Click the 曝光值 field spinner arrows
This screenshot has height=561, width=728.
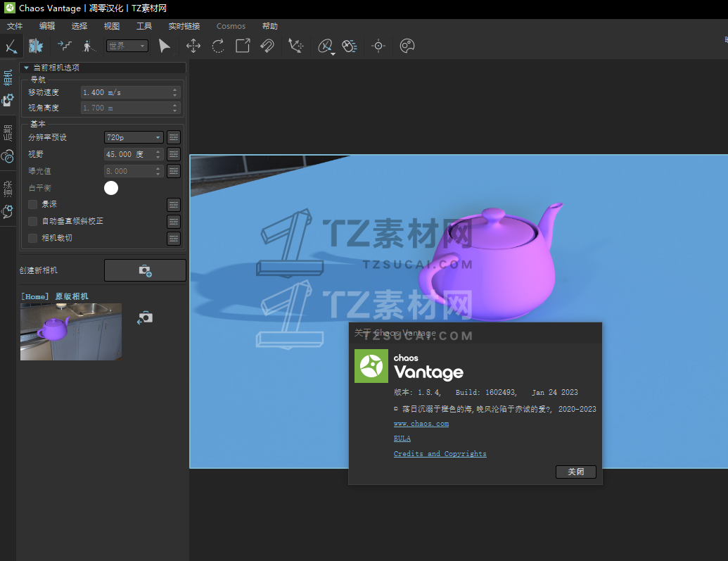[158, 171]
